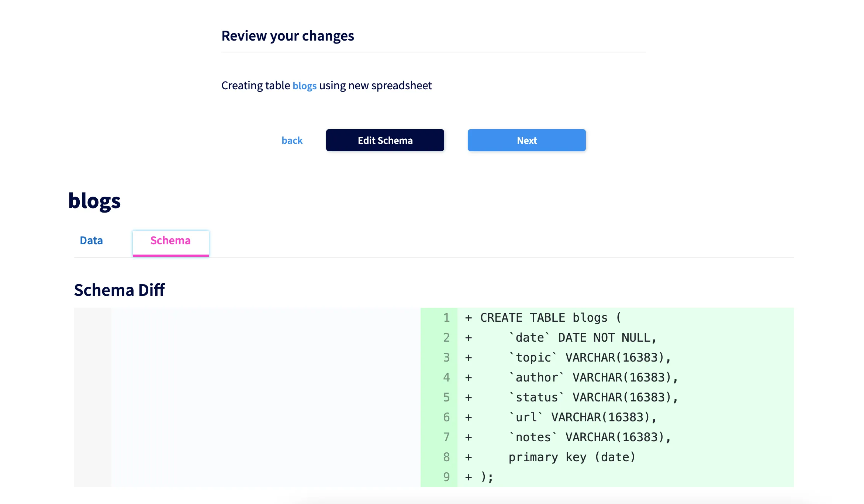Click the `topic` VARCHAR(16383) line
Viewport: 864px width, 504px height.
pyautogui.click(x=589, y=358)
